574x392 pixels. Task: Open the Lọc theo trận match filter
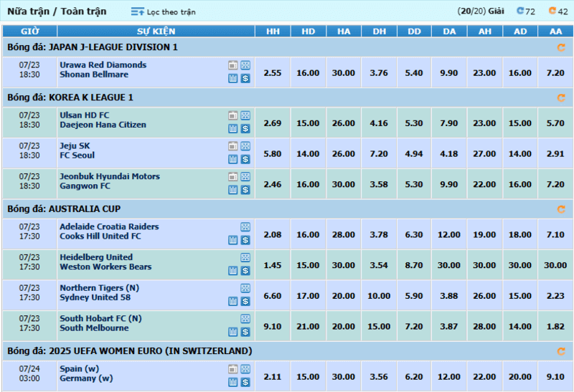click(x=164, y=11)
